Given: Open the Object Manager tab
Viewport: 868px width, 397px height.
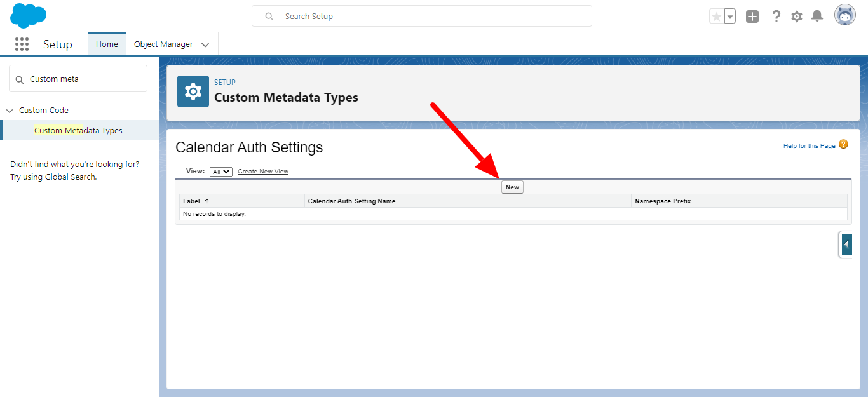Looking at the screenshot, I should (x=163, y=44).
